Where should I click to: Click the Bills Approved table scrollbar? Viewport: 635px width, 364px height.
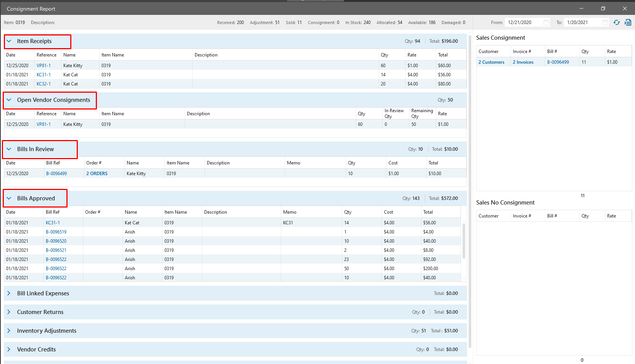pyautogui.click(x=464, y=241)
